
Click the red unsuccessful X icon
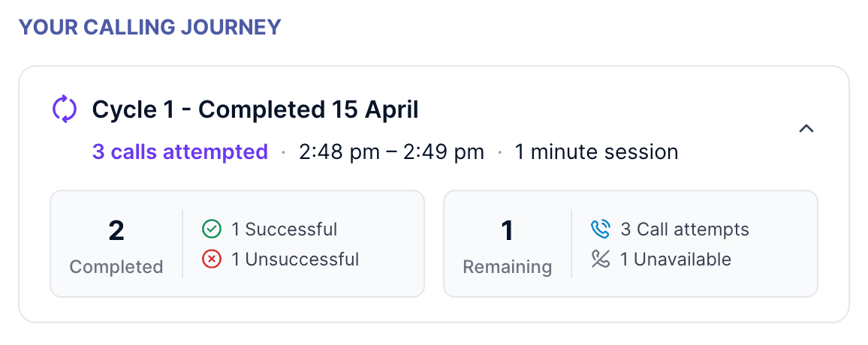coord(212,259)
